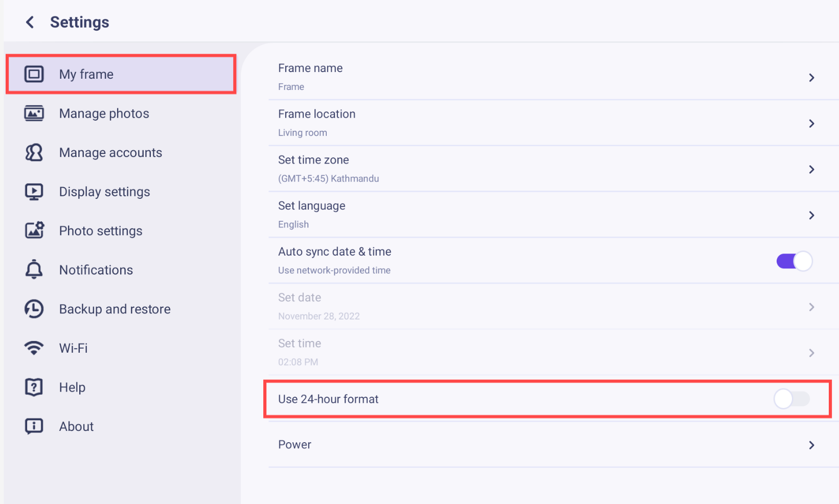The width and height of the screenshot is (839, 504).
Task: Select the Manage photos icon
Action: click(x=34, y=113)
